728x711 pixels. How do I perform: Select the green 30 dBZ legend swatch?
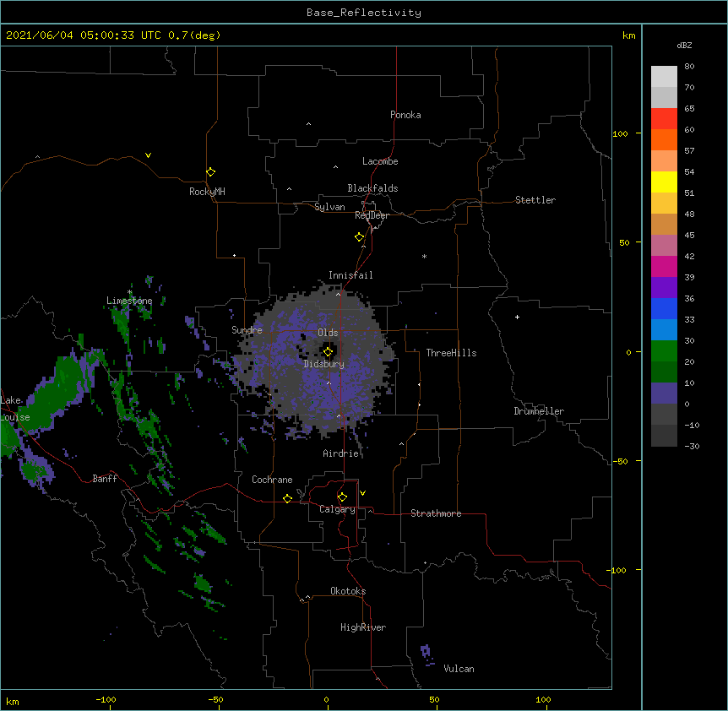[x=664, y=351]
